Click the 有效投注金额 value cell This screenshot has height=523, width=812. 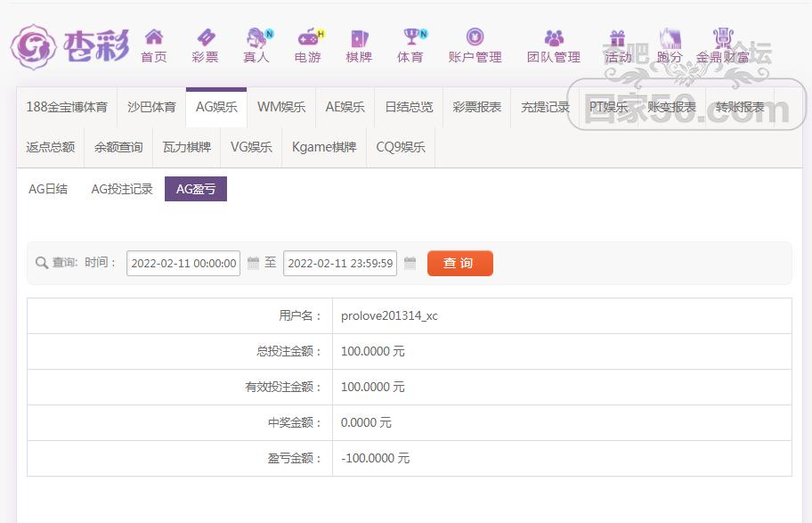pyautogui.click(x=562, y=388)
